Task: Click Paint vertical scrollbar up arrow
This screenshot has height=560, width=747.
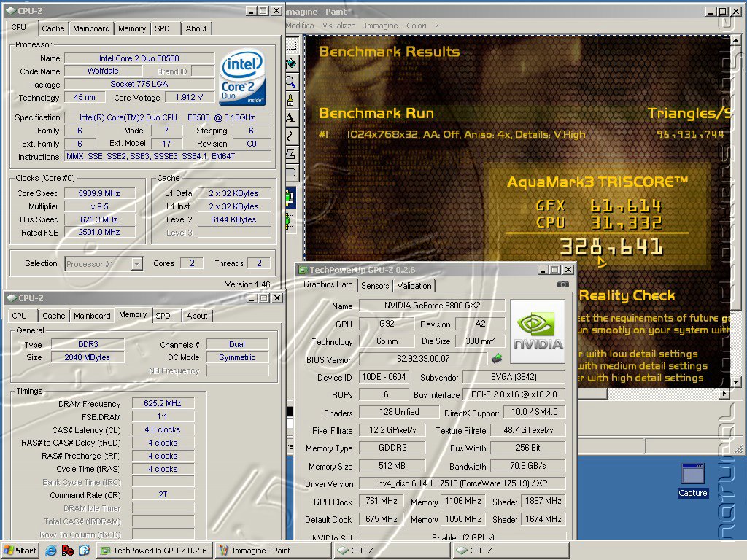Action: tap(735, 41)
